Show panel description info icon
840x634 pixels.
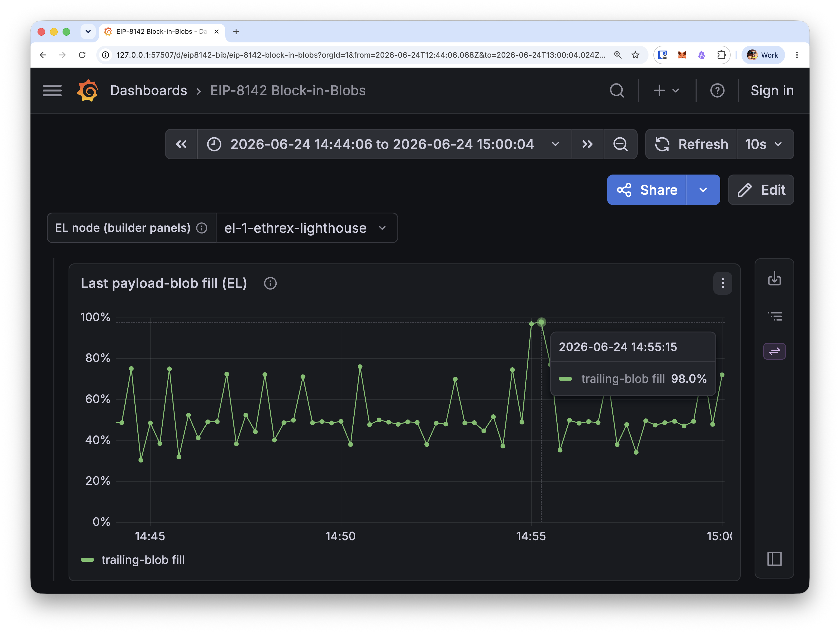tap(270, 283)
